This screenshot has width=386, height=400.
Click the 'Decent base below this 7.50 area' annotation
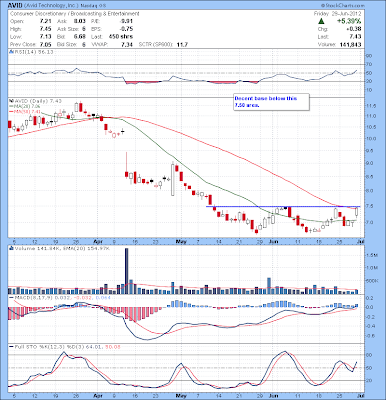271,102
